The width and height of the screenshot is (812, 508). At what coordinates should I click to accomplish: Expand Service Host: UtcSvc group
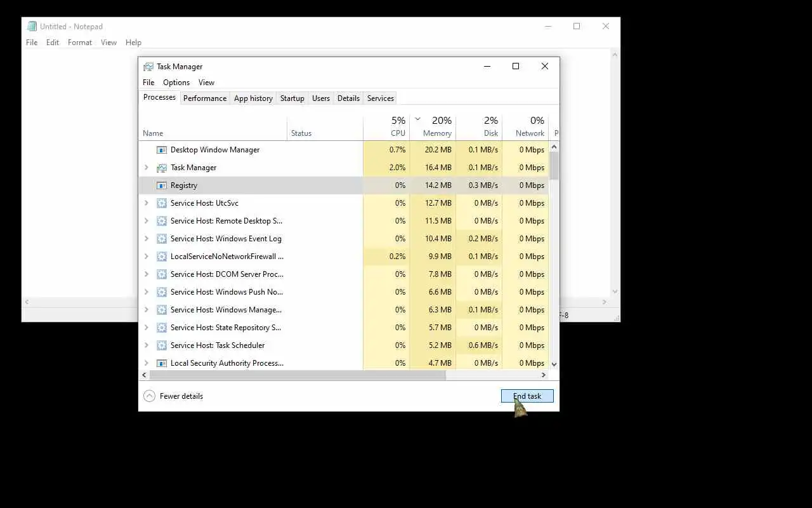147,203
